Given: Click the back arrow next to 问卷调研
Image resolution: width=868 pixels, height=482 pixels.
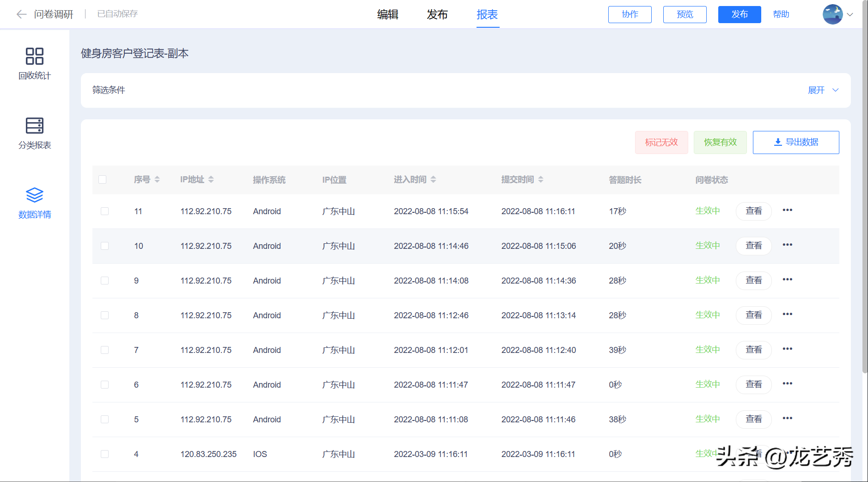Looking at the screenshot, I should [x=21, y=14].
